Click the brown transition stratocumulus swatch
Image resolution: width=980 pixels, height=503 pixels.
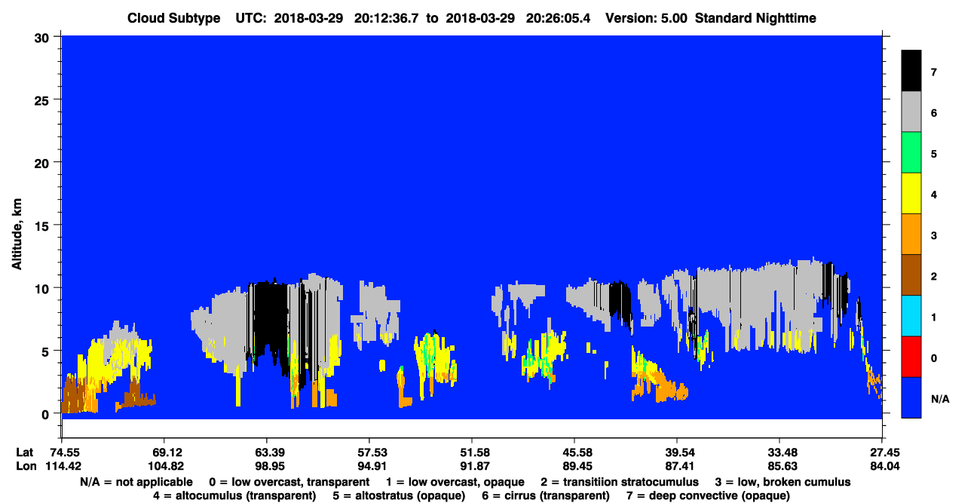coord(911,275)
